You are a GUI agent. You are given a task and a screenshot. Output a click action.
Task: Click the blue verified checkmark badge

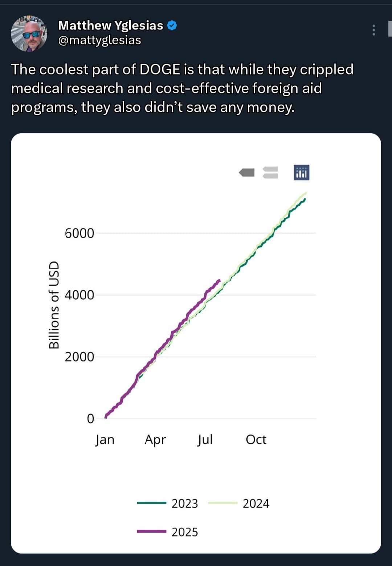click(x=172, y=25)
